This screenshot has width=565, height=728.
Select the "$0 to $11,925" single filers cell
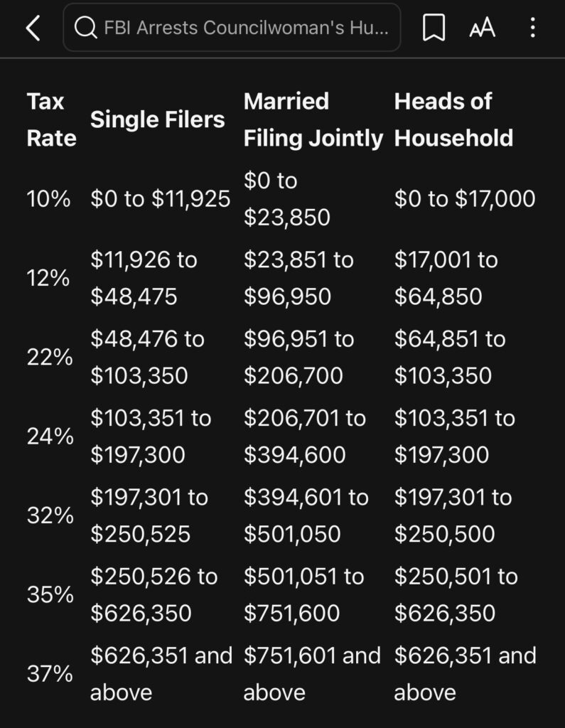(x=160, y=199)
